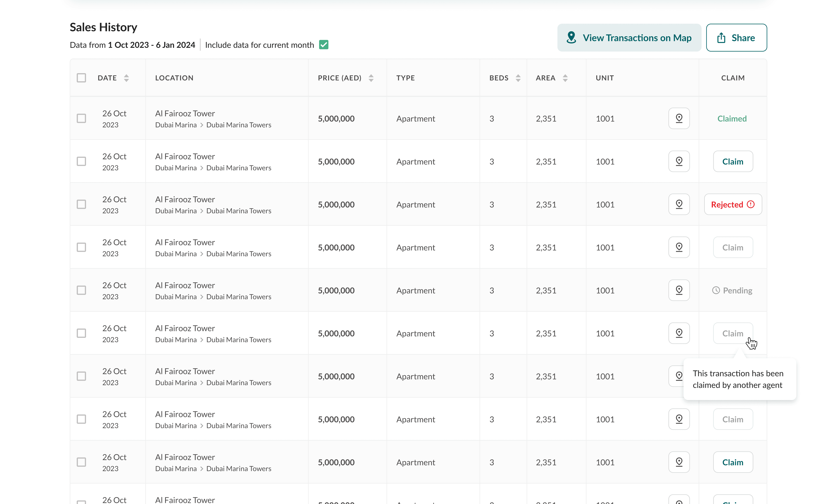This screenshot has width=837, height=504.
Task: Select the first row's checkbox
Action: (x=82, y=118)
